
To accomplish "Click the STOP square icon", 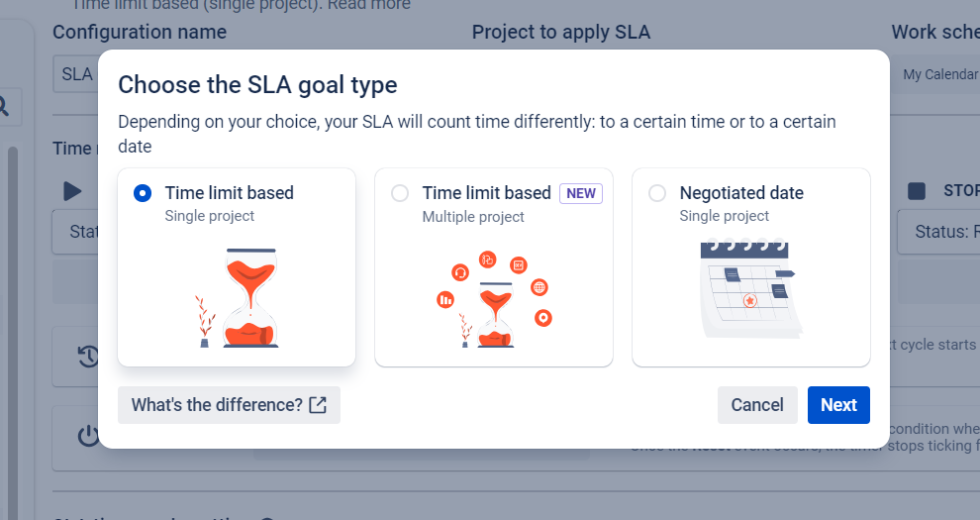I will tap(917, 190).
